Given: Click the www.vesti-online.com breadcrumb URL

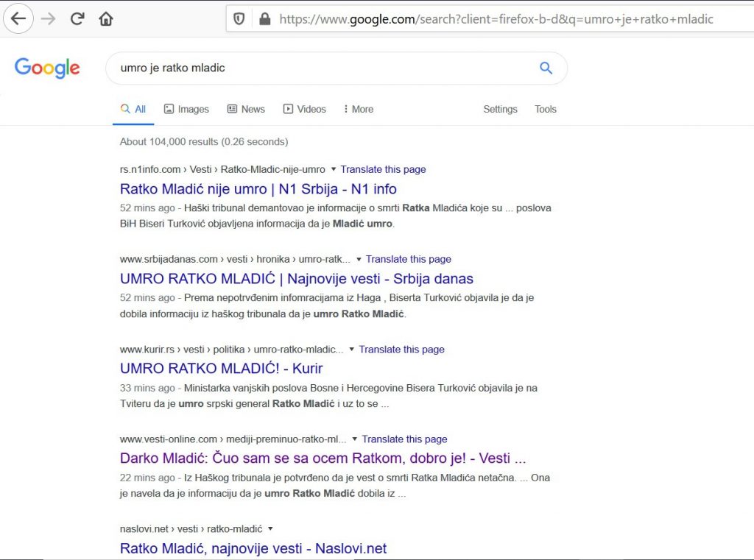Looking at the screenshot, I should pyautogui.click(x=233, y=439).
